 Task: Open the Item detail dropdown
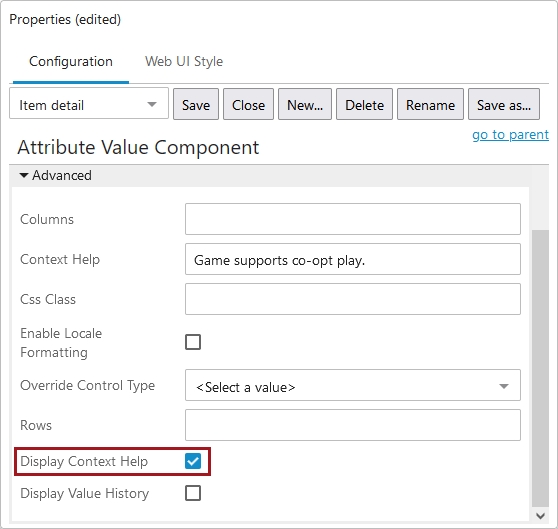[x=89, y=104]
